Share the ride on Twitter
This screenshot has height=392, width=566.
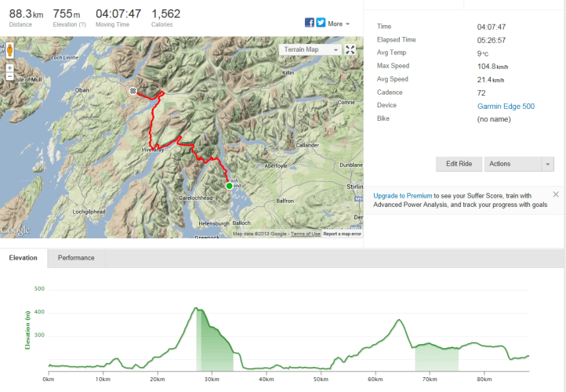[x=321, y=23]
